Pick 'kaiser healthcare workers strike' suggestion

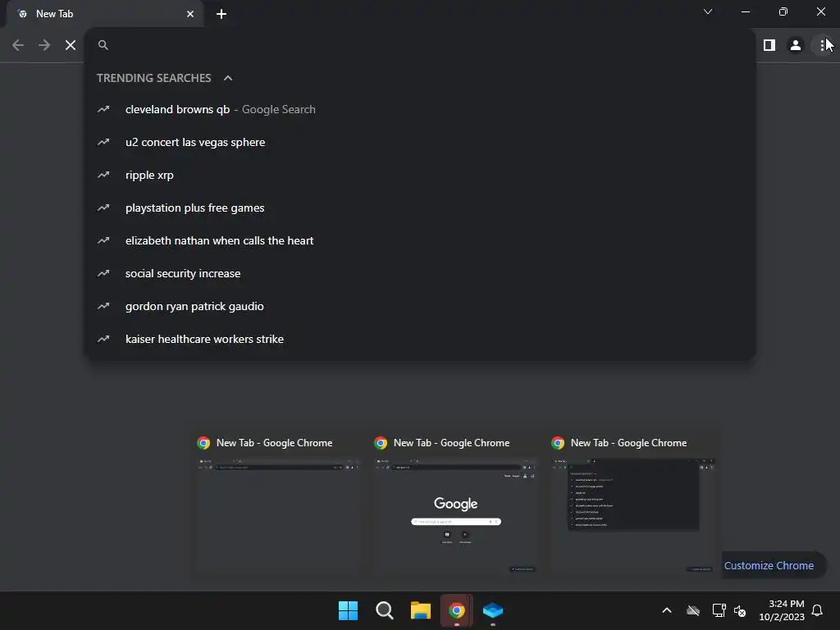[x=421, y=339]
